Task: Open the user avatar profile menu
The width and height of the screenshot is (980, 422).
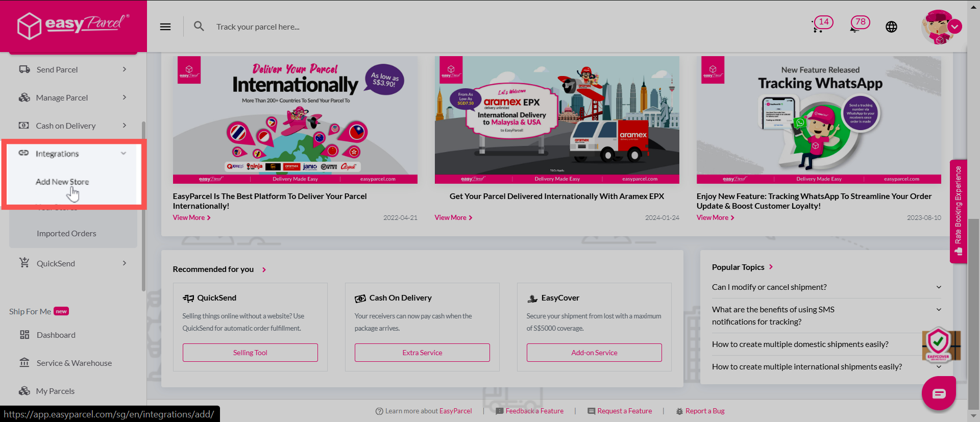Action: [941, 27]
